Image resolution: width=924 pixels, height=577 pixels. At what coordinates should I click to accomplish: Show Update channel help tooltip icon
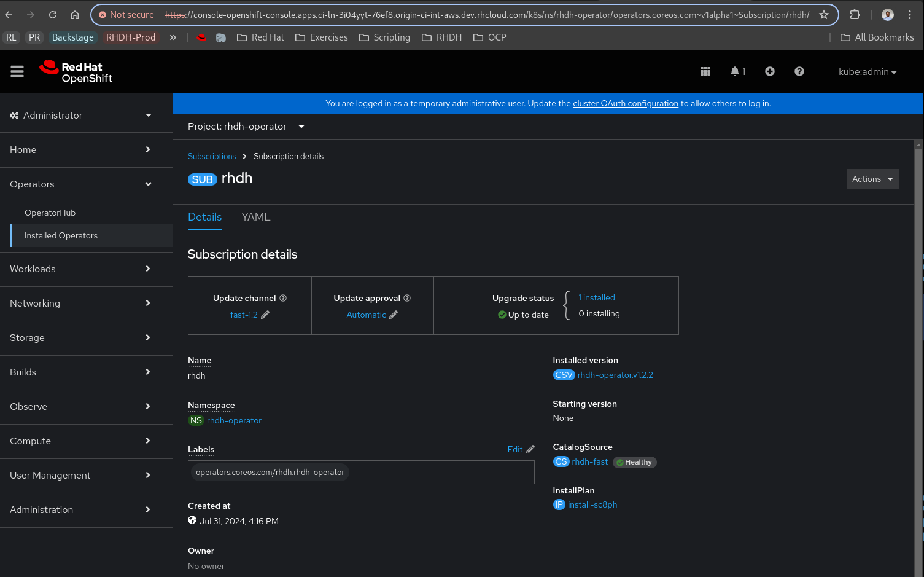pyautogui.click(x=283, y=298)
